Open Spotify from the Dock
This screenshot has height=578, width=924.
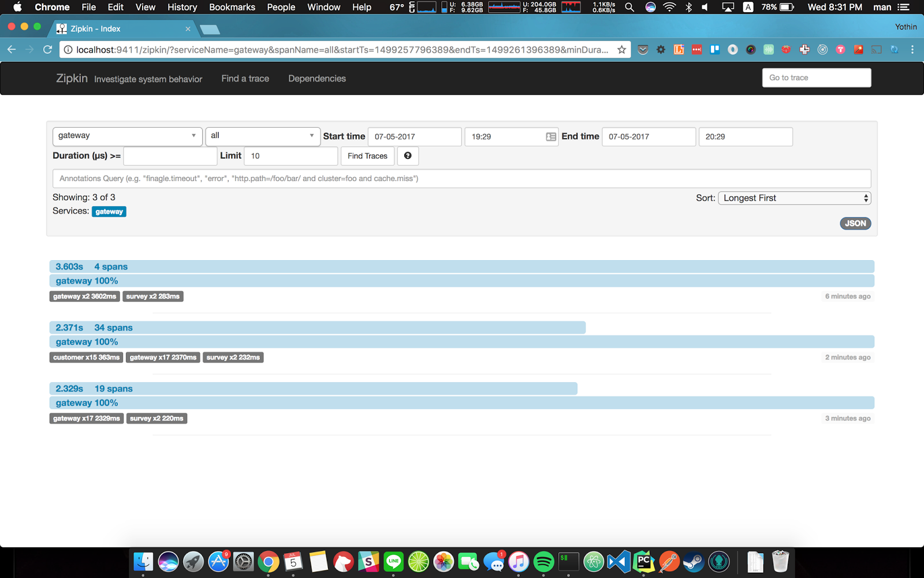pyautogui.click(x=543, y=561)
